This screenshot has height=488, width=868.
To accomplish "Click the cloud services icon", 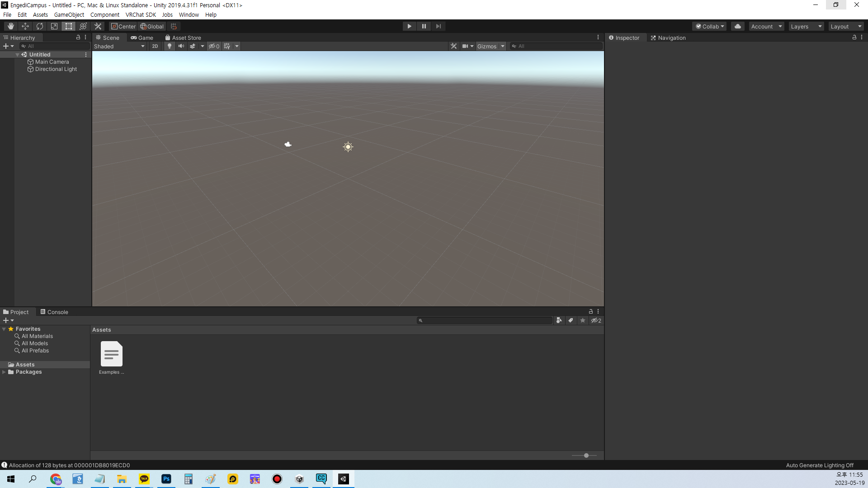I will point(738,26).
